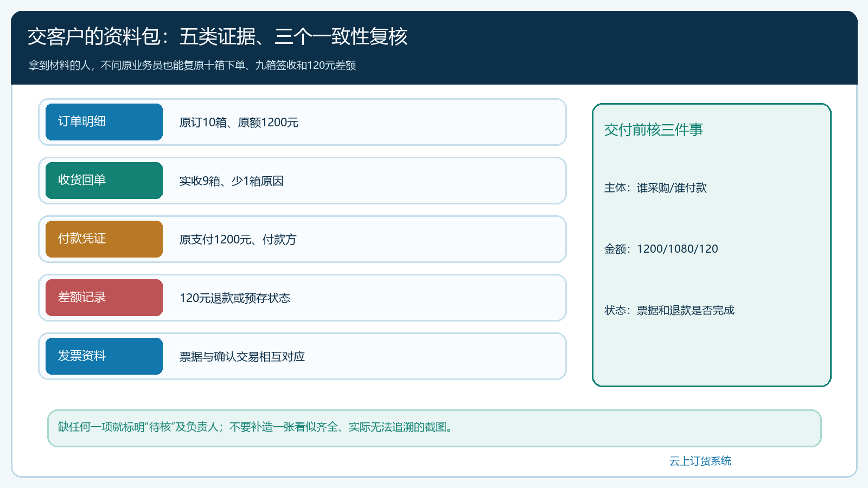
Task: Click the 差额记录 red label
Action: (104, 298)
